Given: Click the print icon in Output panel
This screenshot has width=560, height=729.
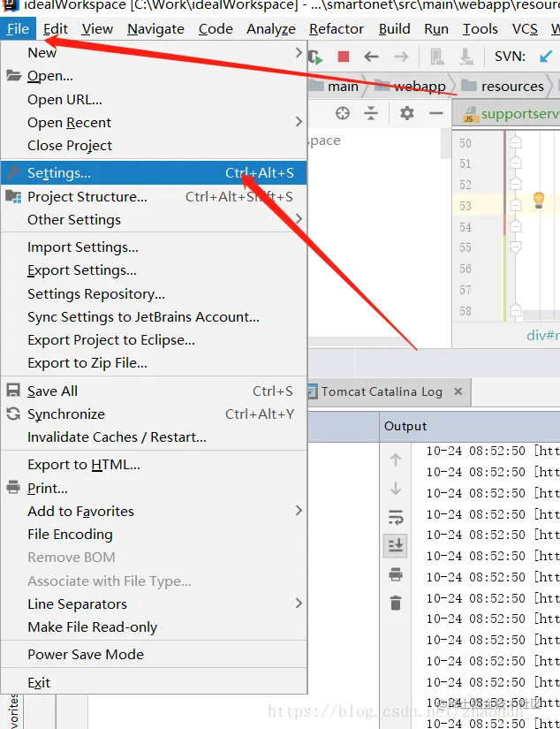Looking at the screenshot, I should click(x=396, y=574).
